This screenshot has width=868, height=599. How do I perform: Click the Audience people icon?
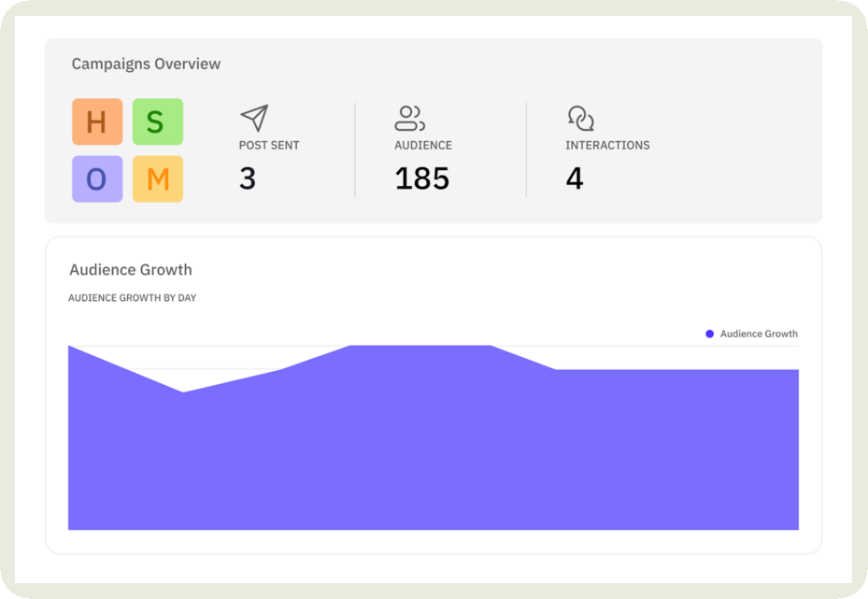409,118
